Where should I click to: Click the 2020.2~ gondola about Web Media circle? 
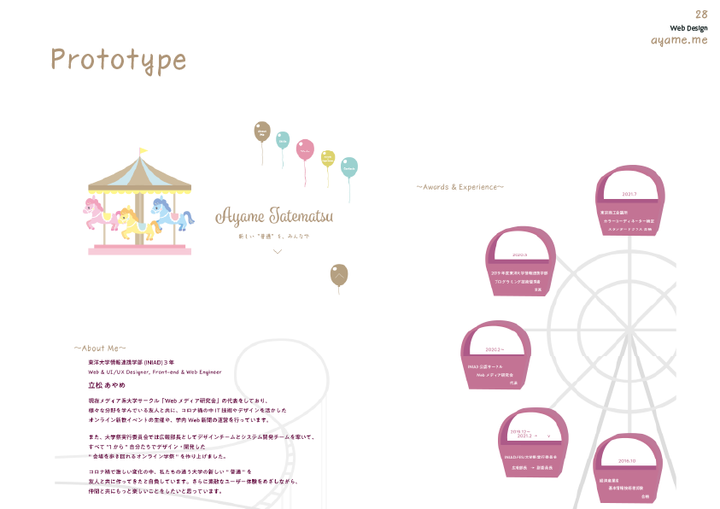click(x=496, y=355)
